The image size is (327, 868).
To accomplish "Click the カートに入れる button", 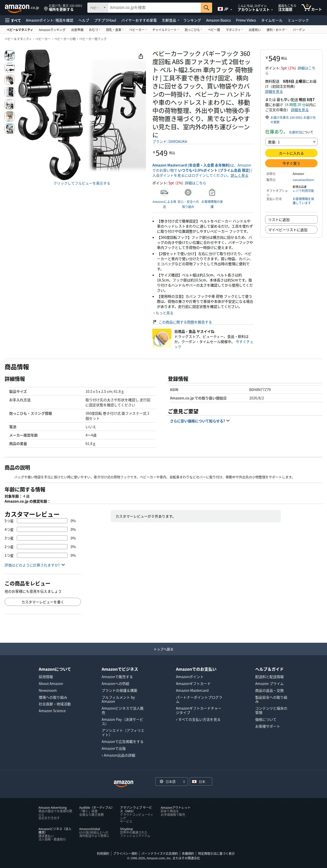I will click(x=291, y=153).
